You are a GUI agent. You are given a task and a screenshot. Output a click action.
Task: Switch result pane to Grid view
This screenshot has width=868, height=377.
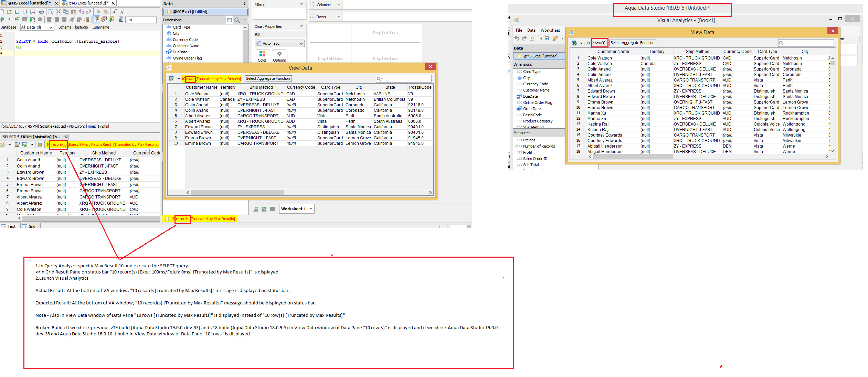tap(29, 226)
